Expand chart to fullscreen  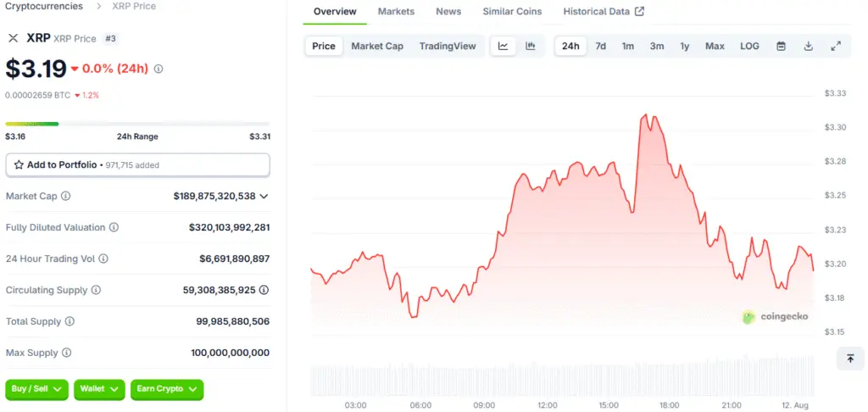(x=836, y=47)
